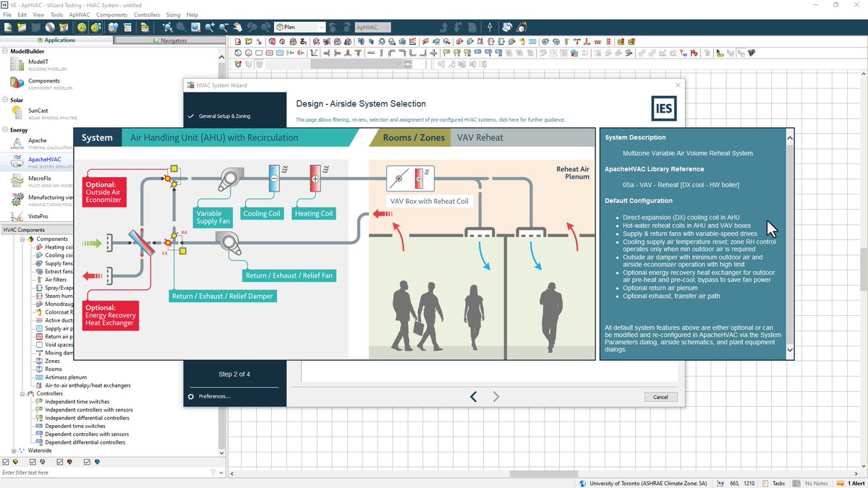Select Rooms in component tree
Screen dimensions: 868x488
coord(54,369)
